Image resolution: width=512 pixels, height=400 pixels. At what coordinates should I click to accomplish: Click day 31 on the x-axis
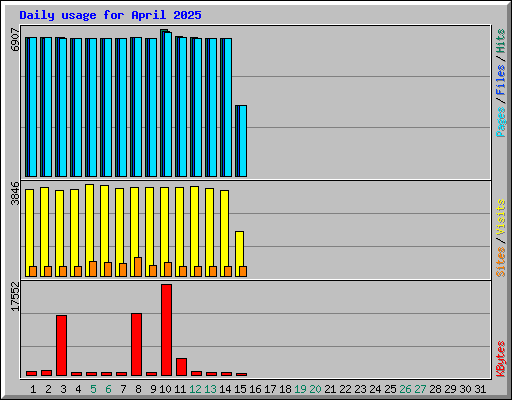pos(480,389)
